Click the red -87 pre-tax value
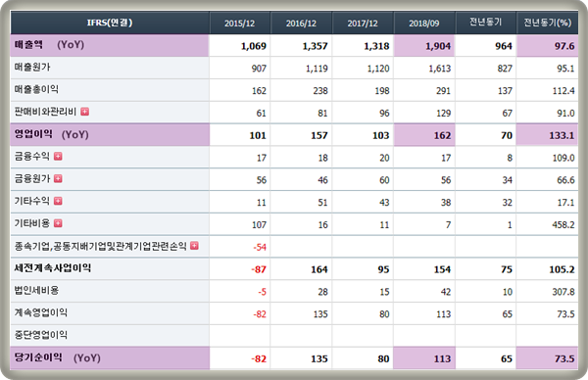588x380 pixels. [259, 269]
